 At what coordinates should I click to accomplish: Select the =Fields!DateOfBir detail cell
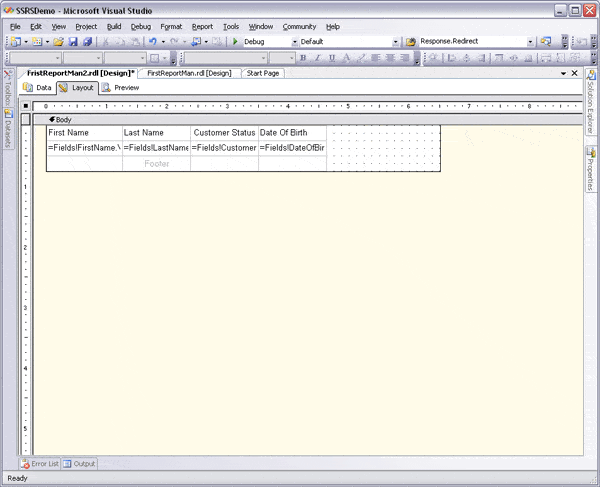[292, 148]
